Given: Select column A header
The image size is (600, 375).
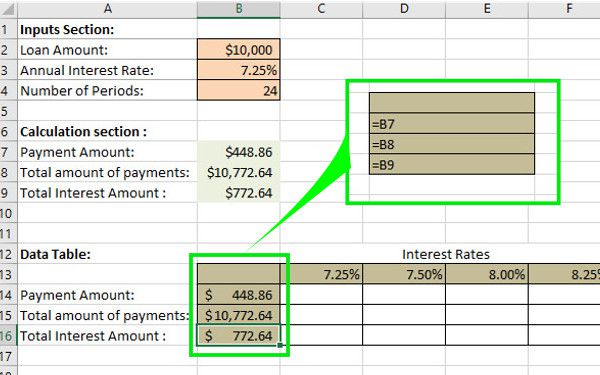Looking at the screenshot, I should point(108,8).
